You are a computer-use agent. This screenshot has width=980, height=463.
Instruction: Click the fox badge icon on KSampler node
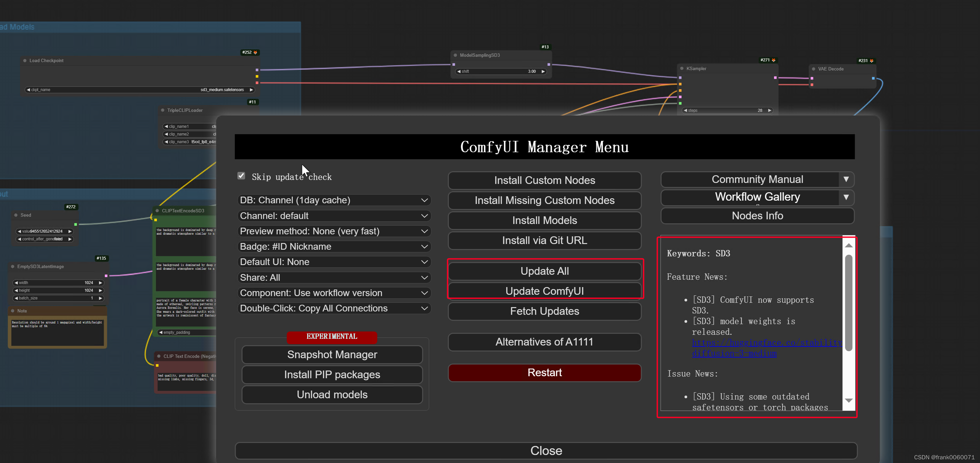pyautogui.click(x=773, y=60)
